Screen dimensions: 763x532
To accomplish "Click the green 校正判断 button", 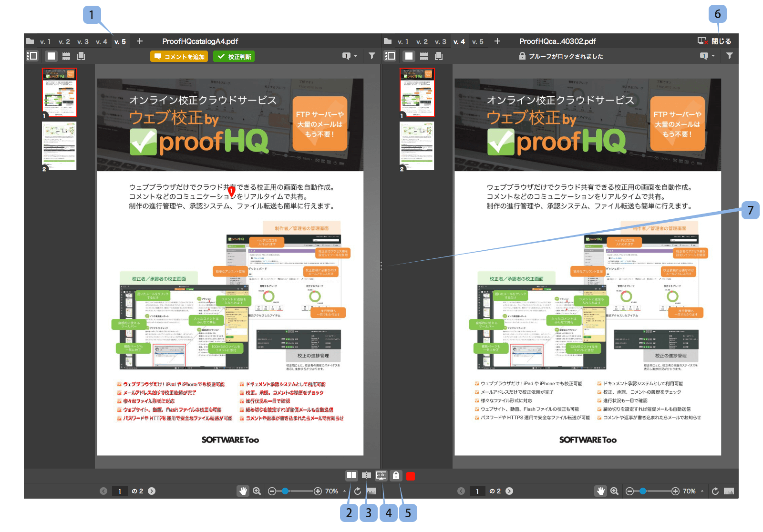I will (x=234, y=56).
